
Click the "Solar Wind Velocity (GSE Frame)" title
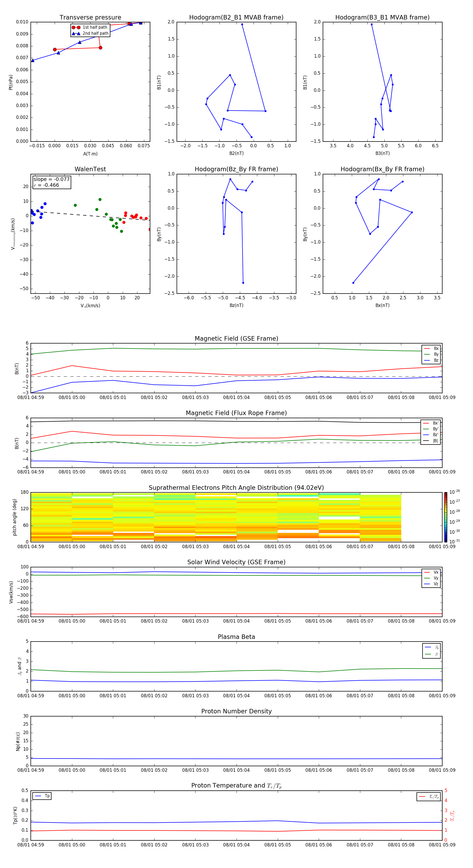click(x=236, y=562)
